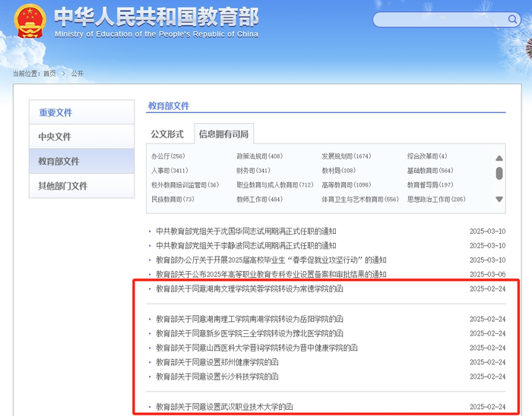Screen dimensions: 532x416
Task: Filter by 财务司 (341)
Action: click(253, 170)
